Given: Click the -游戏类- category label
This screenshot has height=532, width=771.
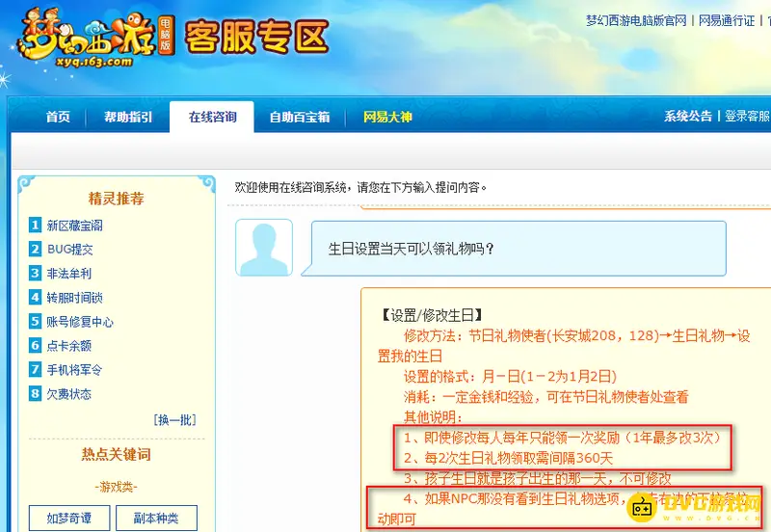Looking at the screenshot, I should [116, 487].
